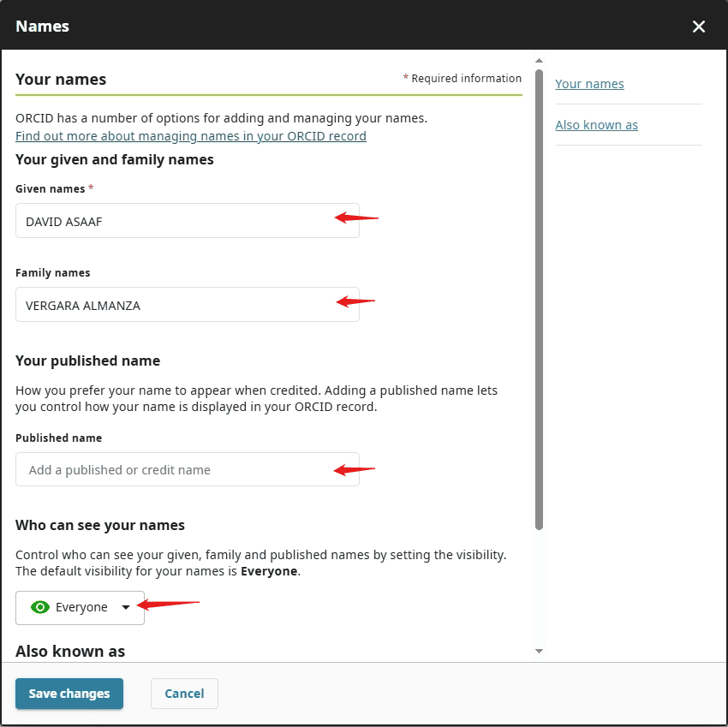This screenshot has height=727, width=728.
Task: Click the Given names field label
Action: pos(51,188)
